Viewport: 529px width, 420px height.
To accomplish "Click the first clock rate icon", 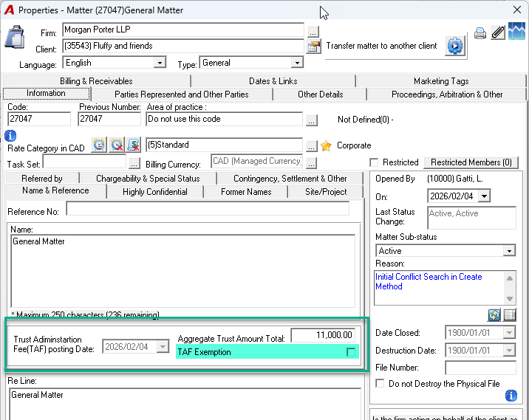I will pyautogui.click(x=99, y=145).
